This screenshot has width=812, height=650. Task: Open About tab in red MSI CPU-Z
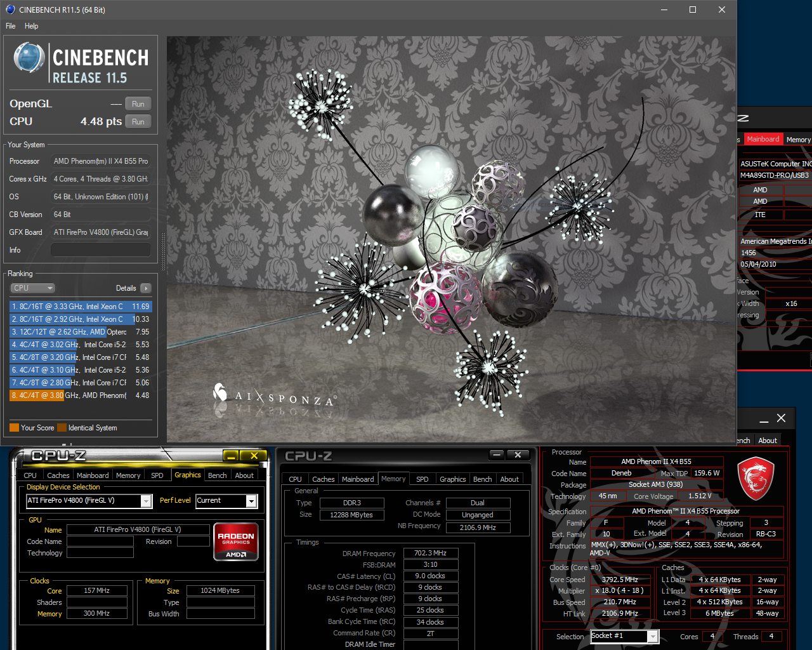click(x=768, y=441)
